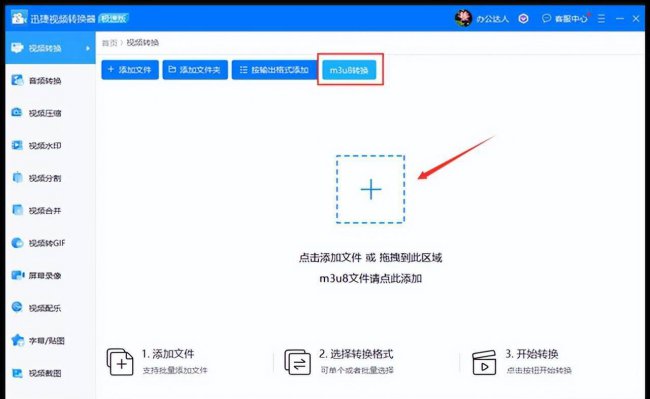Viewport: 650px width, 399px height.
Task: Close the converter window
Action: pos(636,19)
